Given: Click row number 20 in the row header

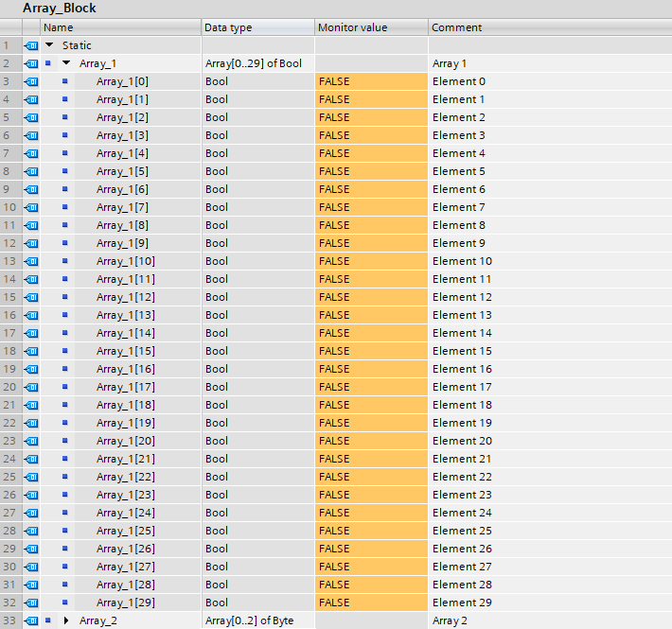Looking at the screenshot, I should (x=9, y=387).
